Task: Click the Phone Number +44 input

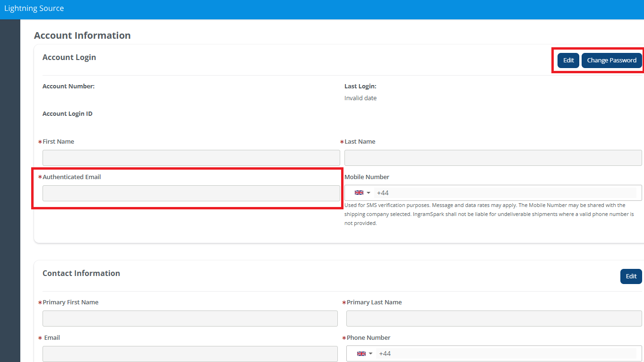Action: 507,354
